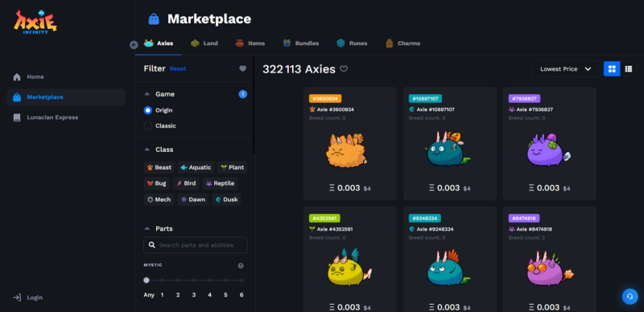Toggle the Plant class filter
This screenshot has width=644, height=312.
point(232,167)
